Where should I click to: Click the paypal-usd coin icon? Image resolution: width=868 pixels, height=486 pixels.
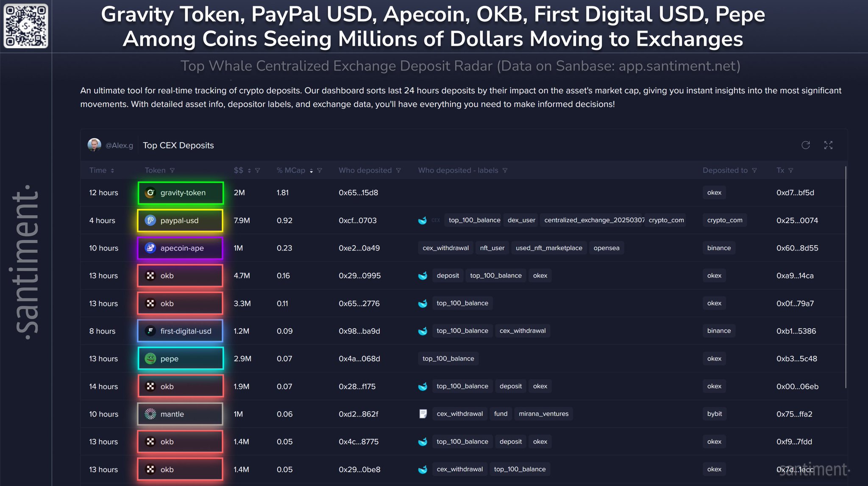150,220
